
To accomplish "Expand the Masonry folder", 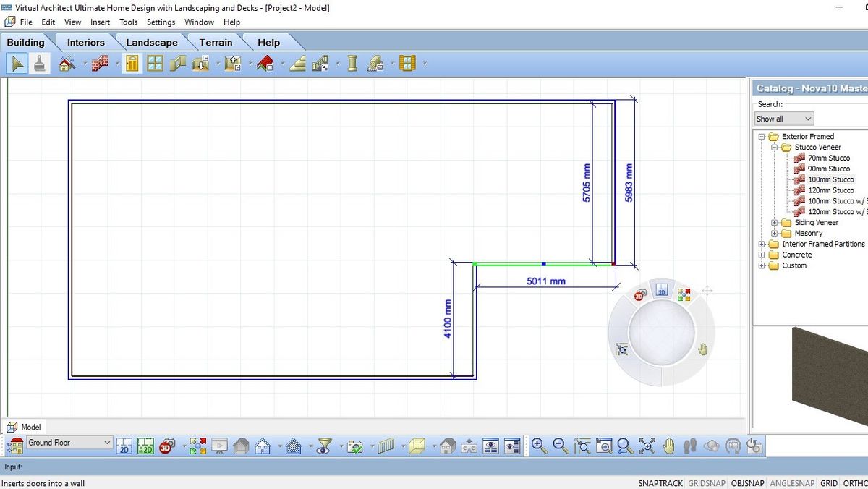I will coord(774,234).
